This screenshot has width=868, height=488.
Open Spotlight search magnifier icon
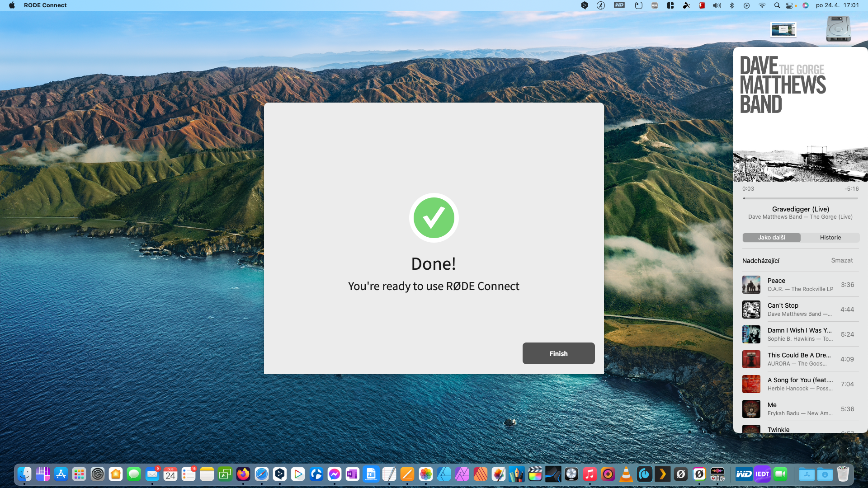point(777,5)
